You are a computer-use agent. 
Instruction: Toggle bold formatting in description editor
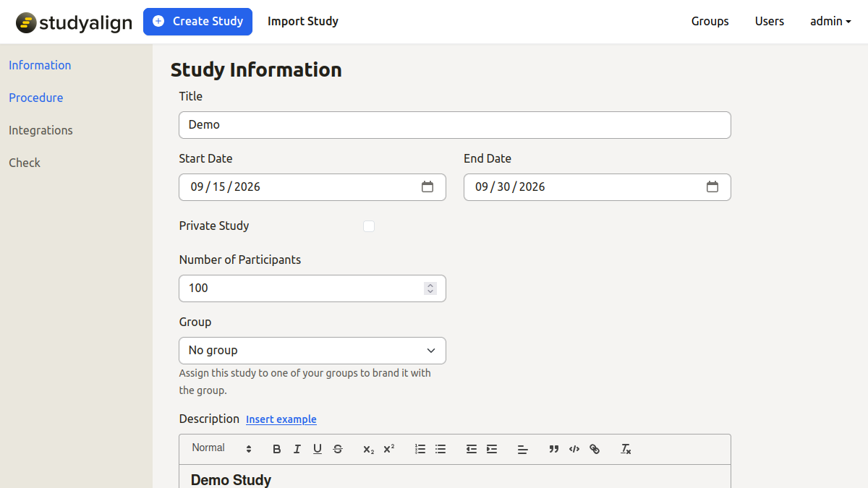277,449
